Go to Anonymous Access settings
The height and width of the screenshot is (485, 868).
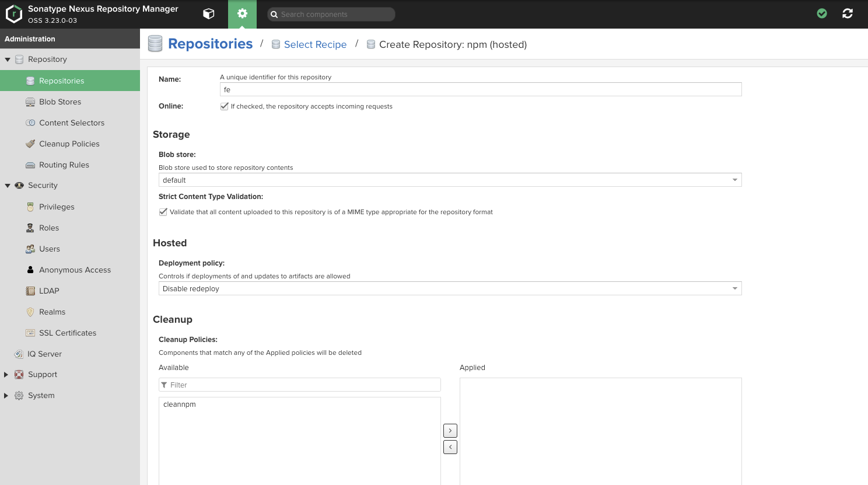tap(75, 270)
